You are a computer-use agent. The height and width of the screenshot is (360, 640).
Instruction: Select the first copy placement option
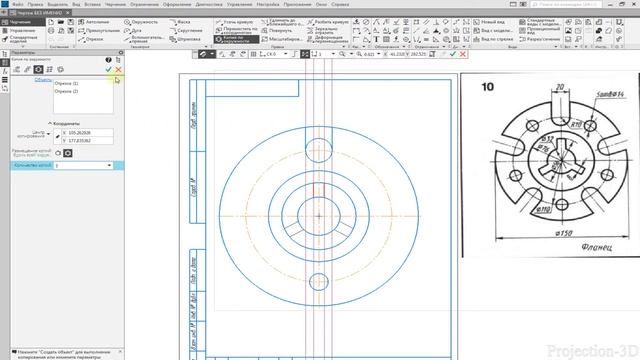tap(58, 153)
